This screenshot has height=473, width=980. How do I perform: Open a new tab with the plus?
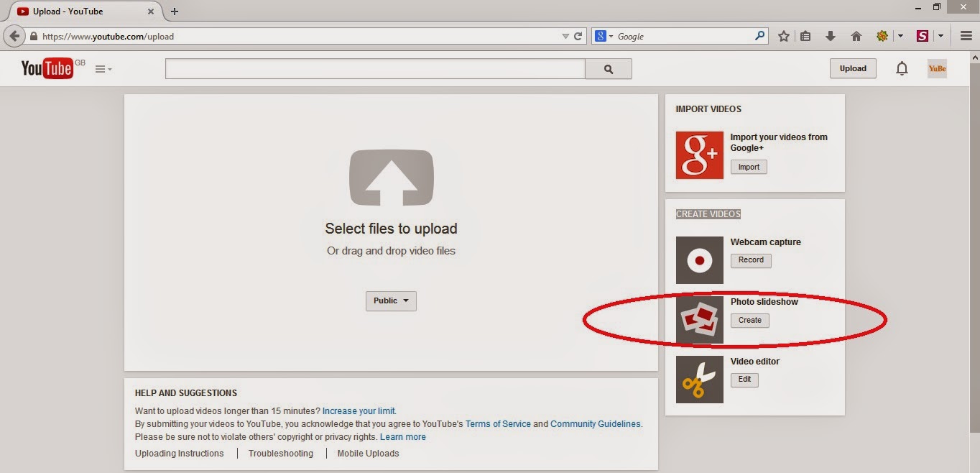click(175, 12)
